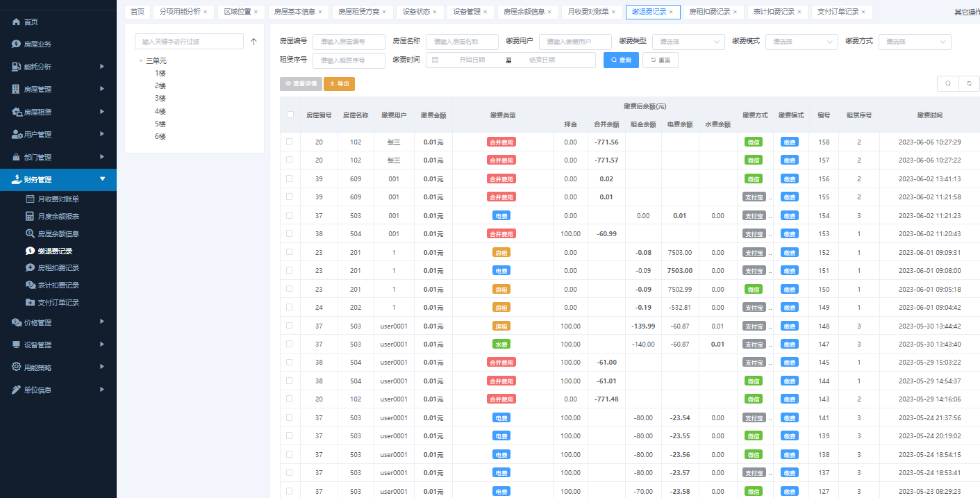Expand 部门管理 using its arrow

102,157
